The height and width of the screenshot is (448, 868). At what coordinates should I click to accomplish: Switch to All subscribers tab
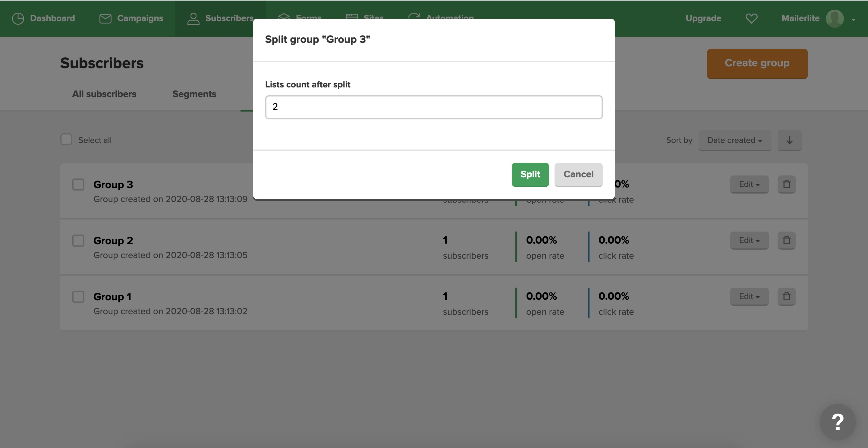(x=104, y=94)
